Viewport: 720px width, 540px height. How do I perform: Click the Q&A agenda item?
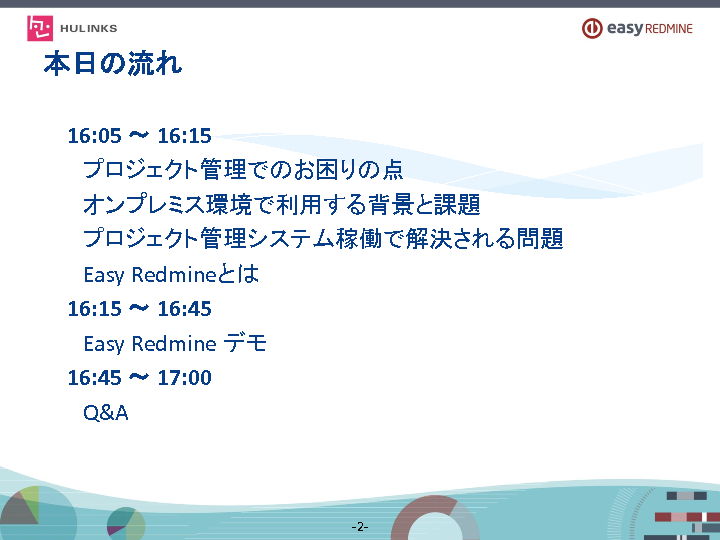(x=106, y=412)
